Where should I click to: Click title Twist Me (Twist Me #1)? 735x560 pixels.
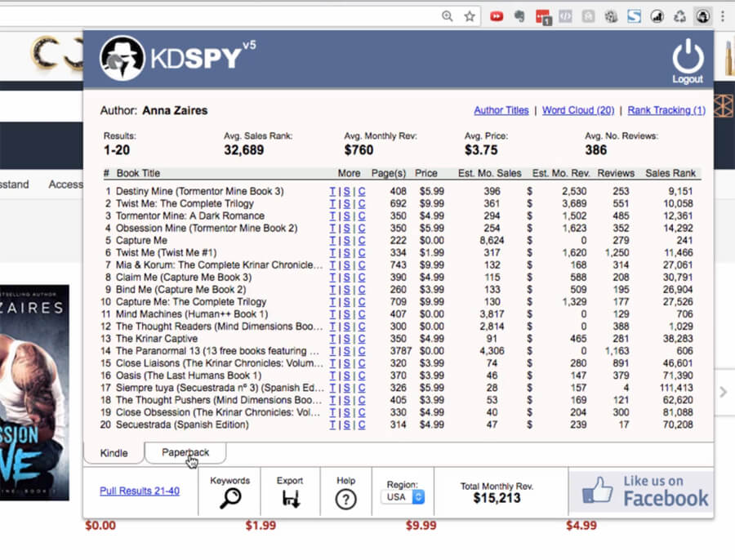coord(166,252)
